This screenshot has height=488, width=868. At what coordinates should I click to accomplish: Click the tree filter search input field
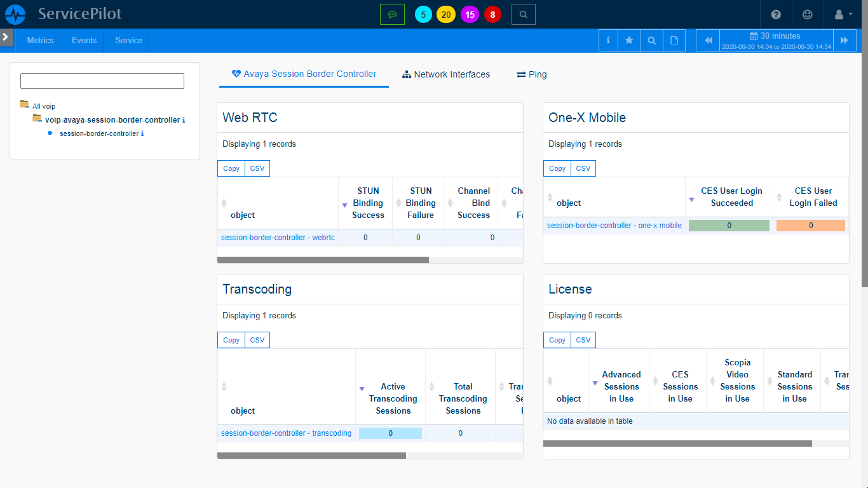coord(102,81)
